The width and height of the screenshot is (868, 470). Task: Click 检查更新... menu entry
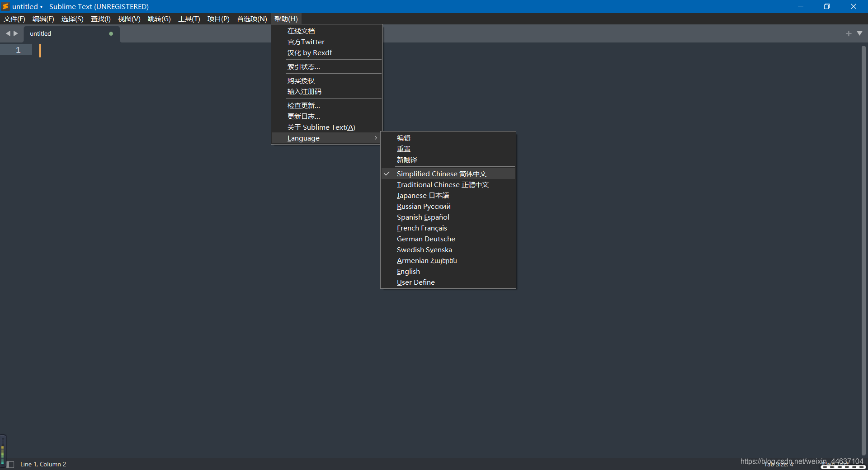pyautogui.click(x=327, y=105)
